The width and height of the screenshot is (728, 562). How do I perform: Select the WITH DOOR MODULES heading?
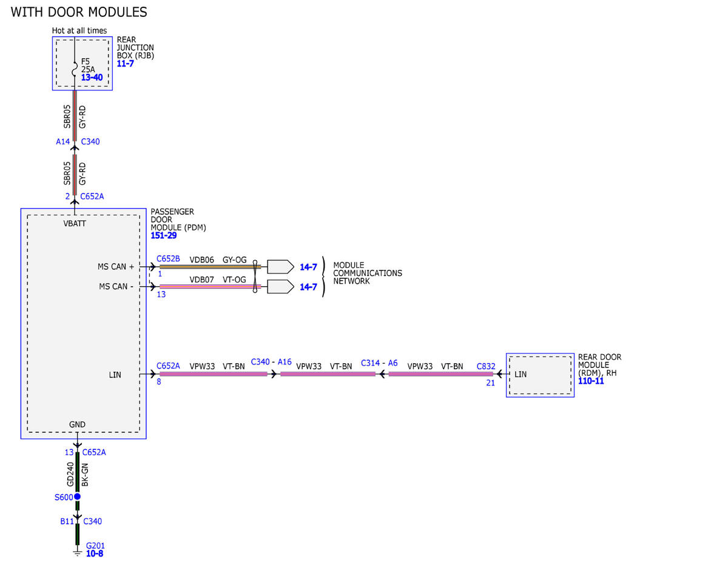click(79, 12)
